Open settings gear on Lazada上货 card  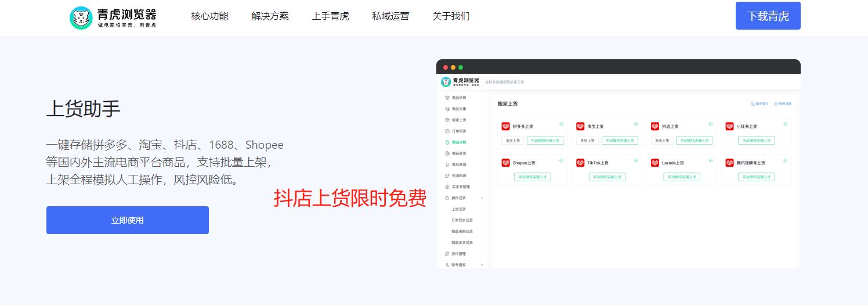tap(711, 160)
